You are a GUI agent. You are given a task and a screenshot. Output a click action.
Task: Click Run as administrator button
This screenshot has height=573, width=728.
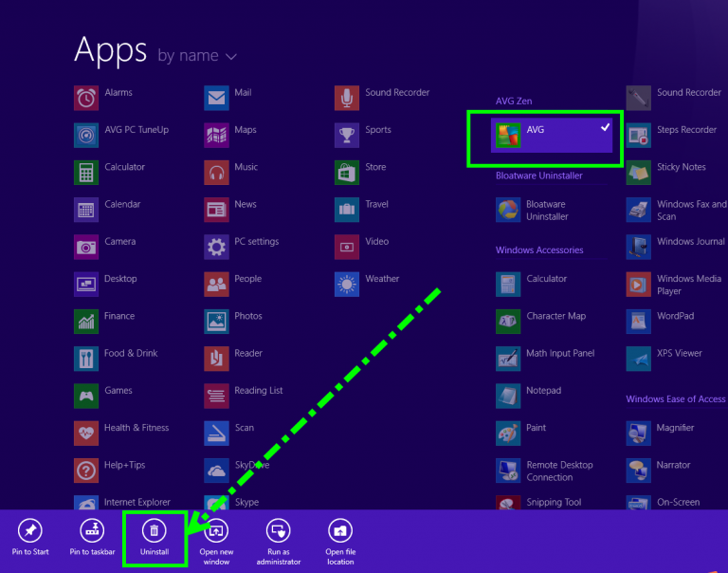click(x=278, y=542)
